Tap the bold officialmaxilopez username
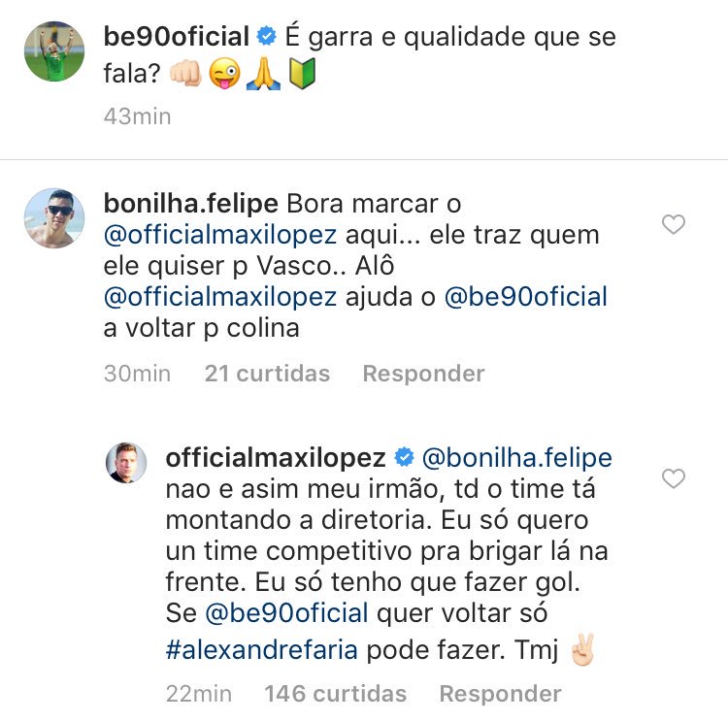Viewport: 728px width, 721px height. (276, 457)
